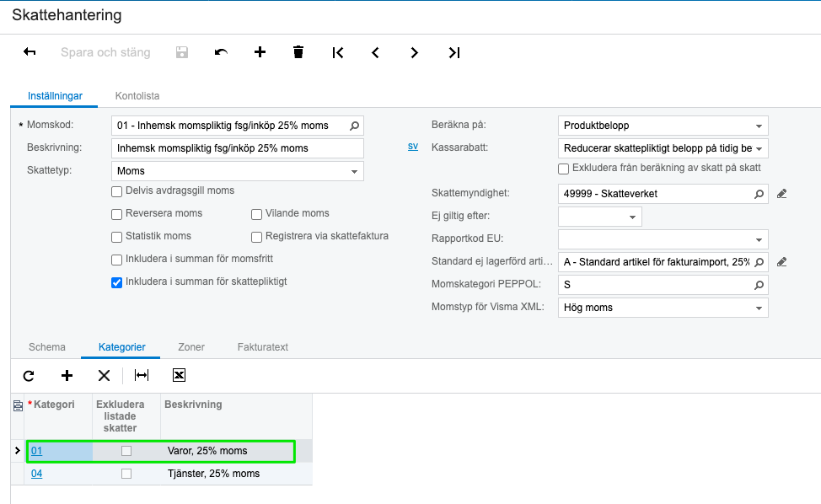This screenshot has height=504, width=821.
Task: Open category link 04
Action: (36, 474)
